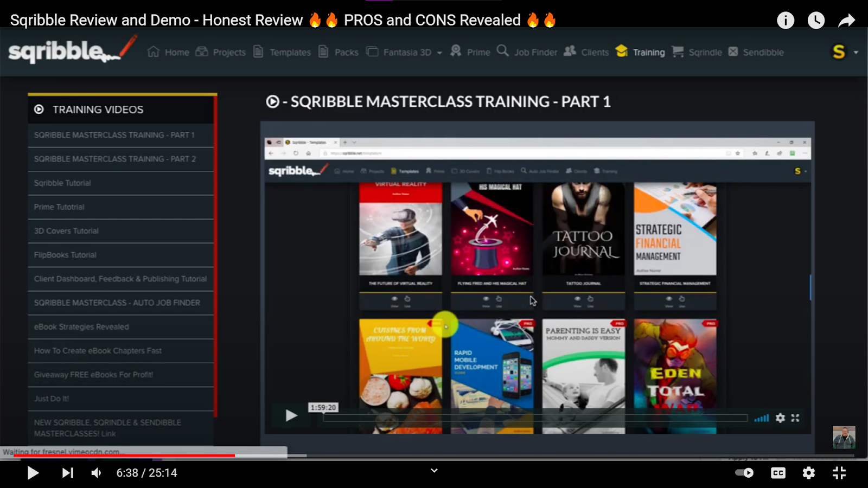Viewport: 868px width, 488px height.
Task: Click View eye under Tattoo Journal
Action: [577, 299]
